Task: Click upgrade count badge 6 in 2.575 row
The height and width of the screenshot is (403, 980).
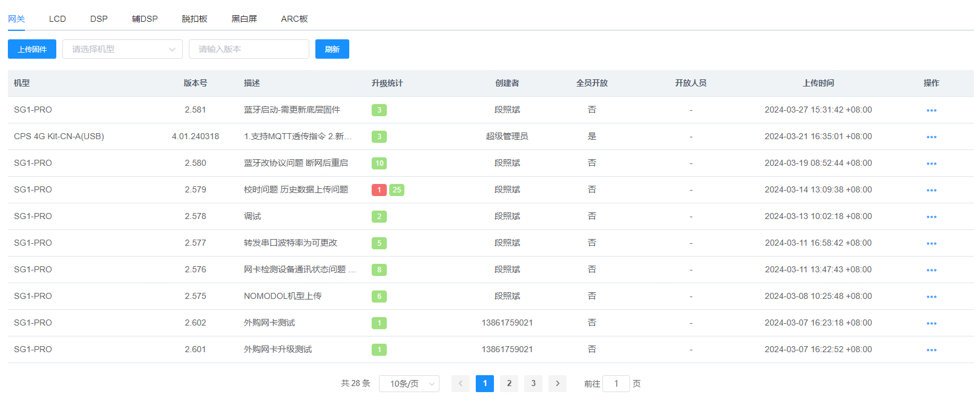Action: (379, 297)
